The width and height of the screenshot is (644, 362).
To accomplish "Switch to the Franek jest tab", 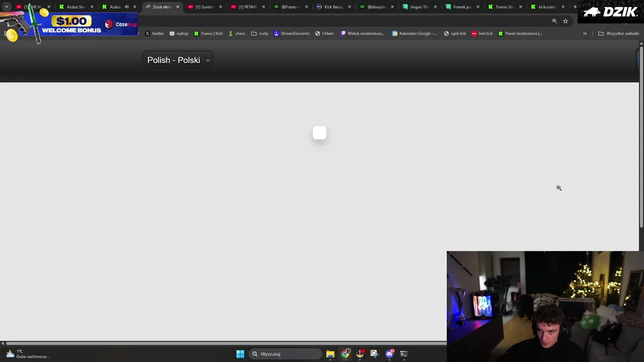I will [461, 7].
